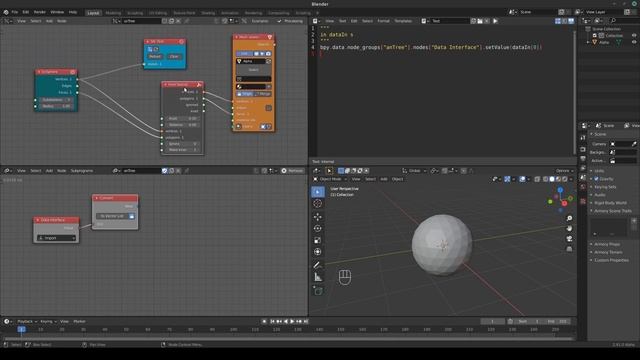Expand Custom Properties panel

coord(611,260)
